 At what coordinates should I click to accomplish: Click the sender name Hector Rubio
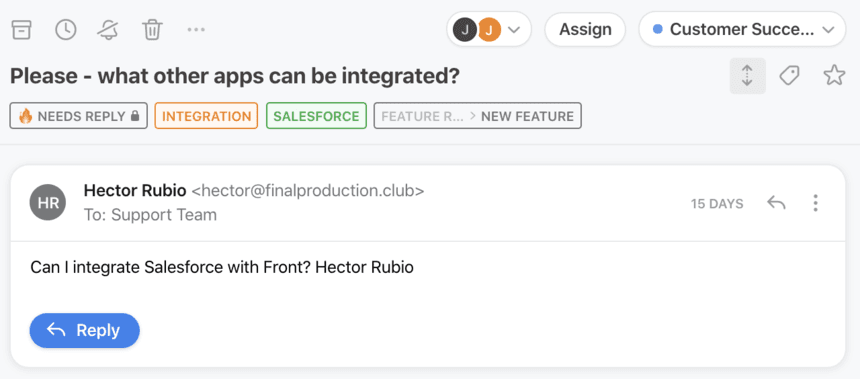coord(134,191)
